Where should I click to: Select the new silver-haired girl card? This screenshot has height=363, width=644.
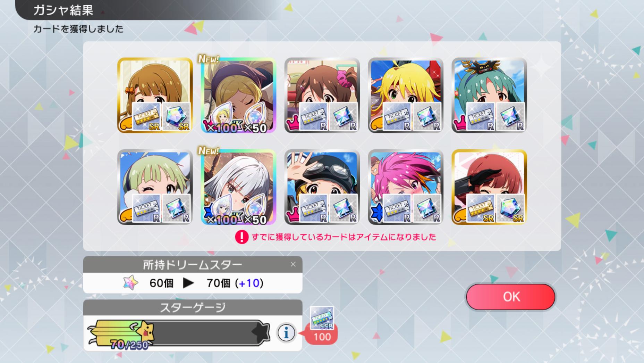tap(239, 187)
